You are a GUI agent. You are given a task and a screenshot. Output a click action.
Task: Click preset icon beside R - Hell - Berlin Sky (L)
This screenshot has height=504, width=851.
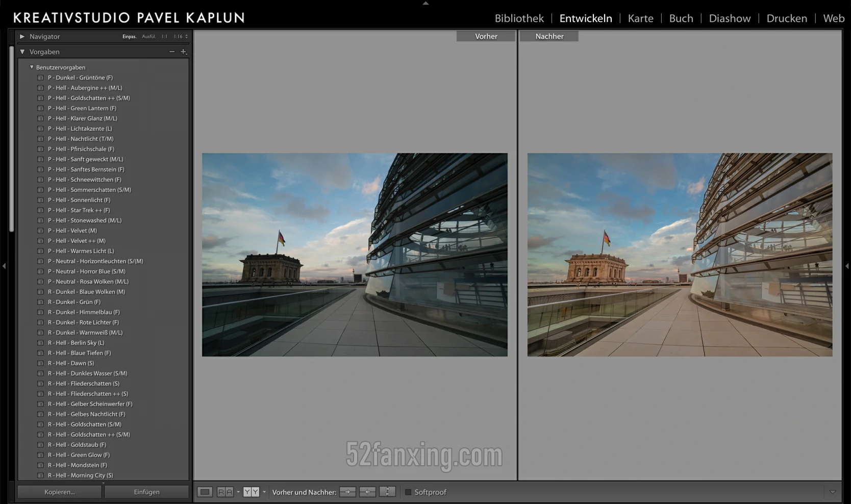point(40,343)
